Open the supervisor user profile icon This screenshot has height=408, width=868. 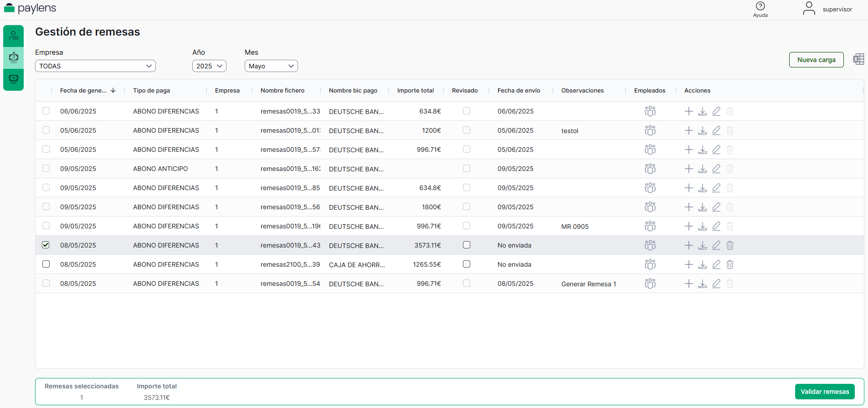(x=809, y=8)
